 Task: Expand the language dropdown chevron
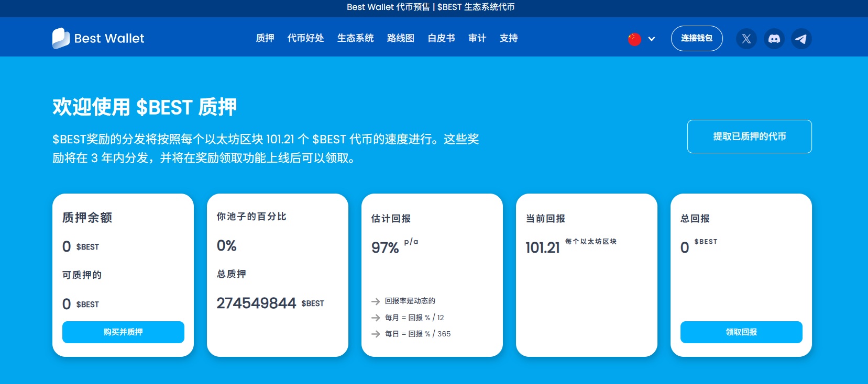coord(652,39)
